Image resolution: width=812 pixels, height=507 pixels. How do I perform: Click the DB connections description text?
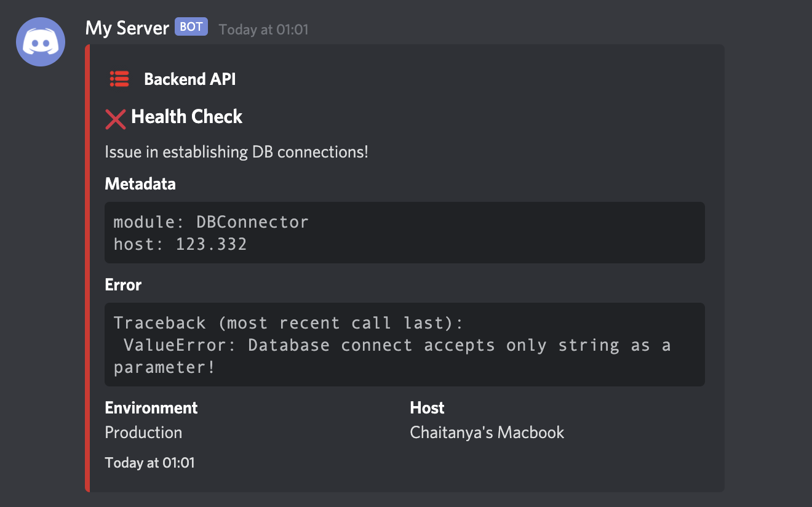236,152
